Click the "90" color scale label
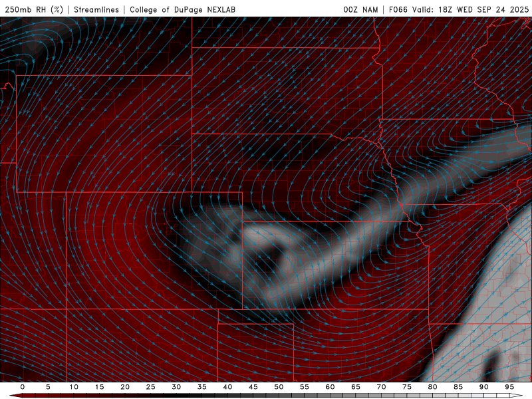The height and width of the screenshot is (399, 532). [483, 387]
